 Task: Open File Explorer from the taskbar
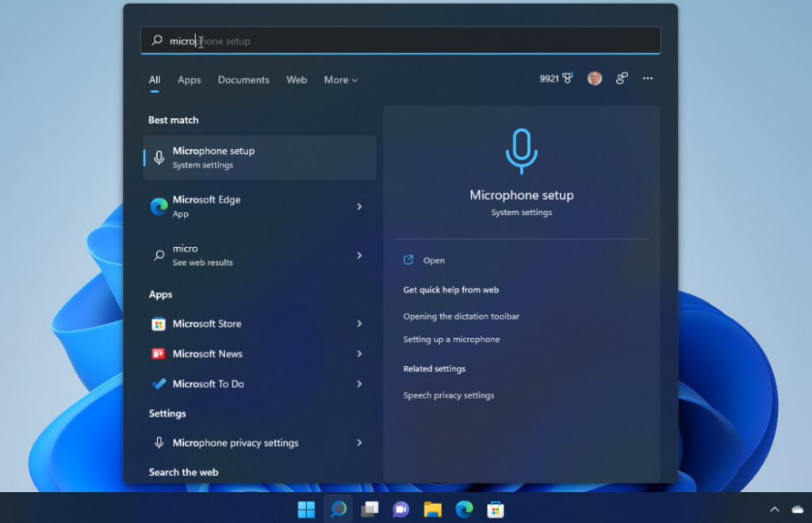pos(432,510)
